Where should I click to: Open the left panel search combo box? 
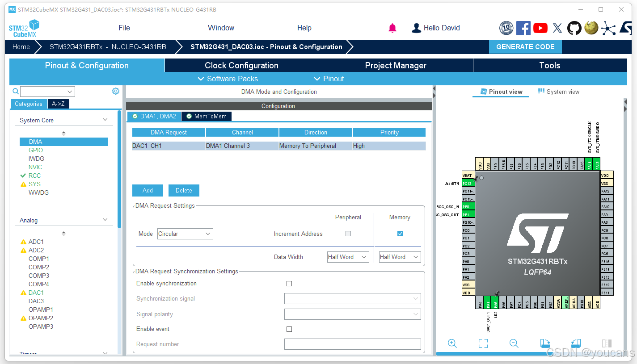47,92
